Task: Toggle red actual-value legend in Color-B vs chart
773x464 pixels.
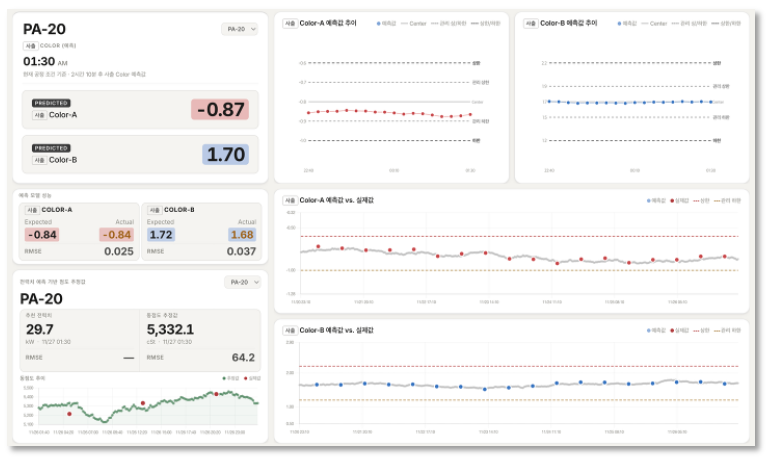Action: coord(679,330)
